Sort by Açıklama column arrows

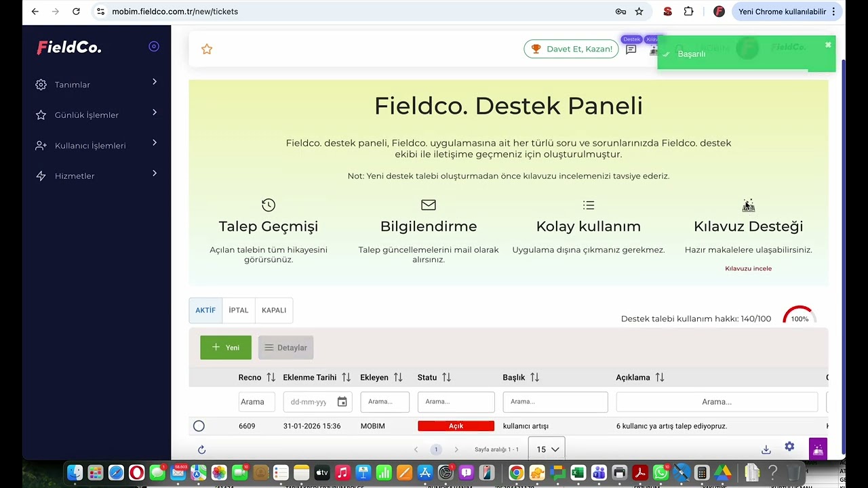pyautogui.click(x=659, y=378)
